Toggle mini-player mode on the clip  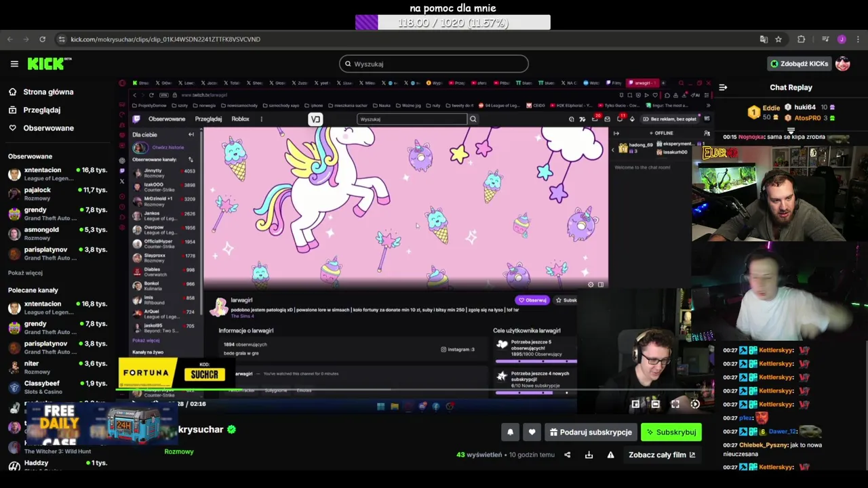[635, 404]
